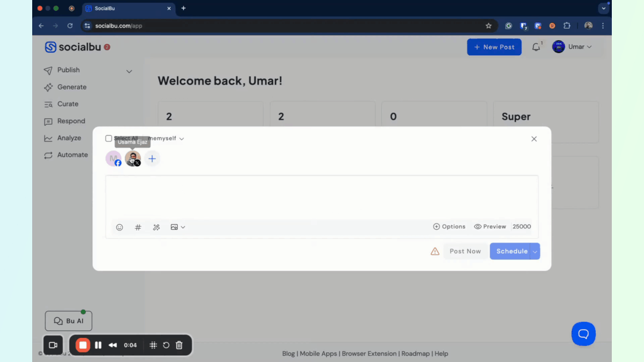Toggle the Usama Ejaz X account
Viewport: 644px width, 362px height.
tap(133, 159)
